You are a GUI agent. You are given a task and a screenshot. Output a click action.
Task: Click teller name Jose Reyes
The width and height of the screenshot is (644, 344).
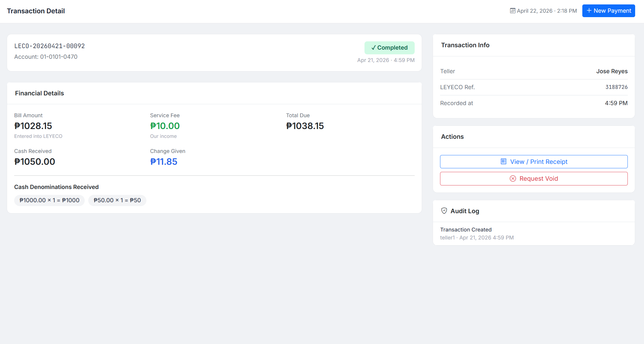pos(612,71)
